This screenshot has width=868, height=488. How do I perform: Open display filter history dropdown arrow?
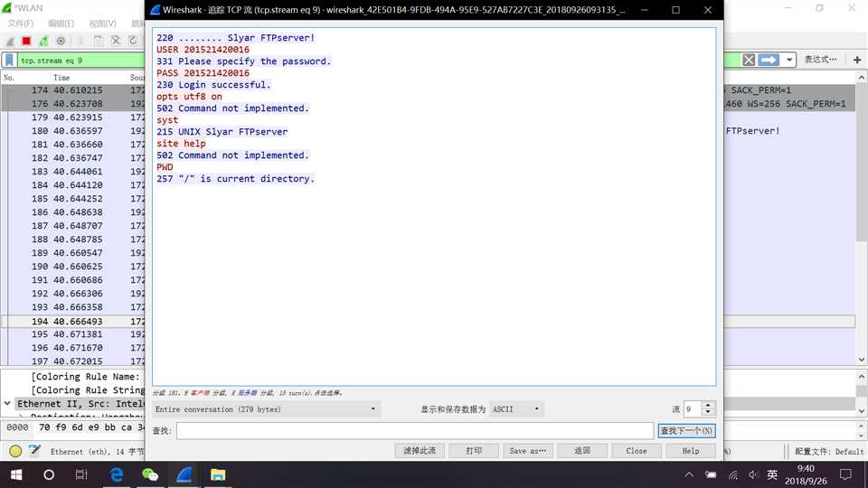pos(789,60)
